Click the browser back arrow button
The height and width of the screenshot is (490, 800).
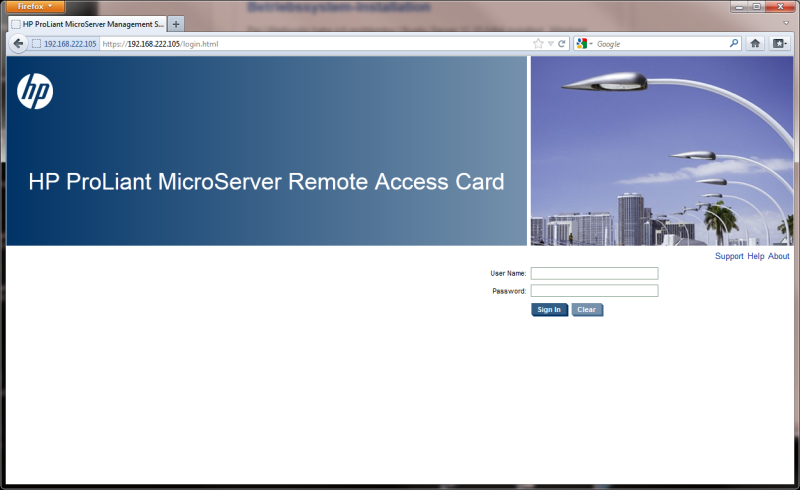(x=18, y=44)
